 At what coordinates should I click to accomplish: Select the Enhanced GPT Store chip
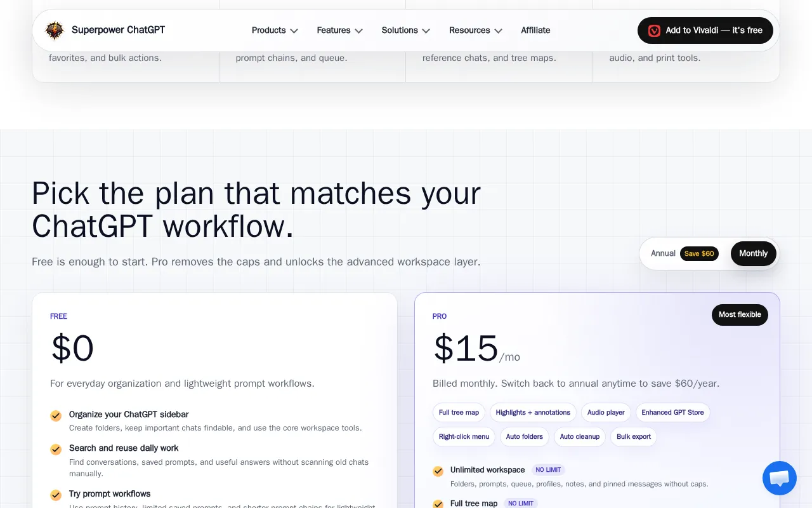(672, 413)
